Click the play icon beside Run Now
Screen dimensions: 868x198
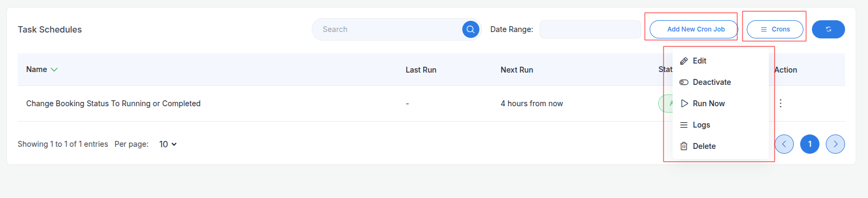[x=684, y=104]
